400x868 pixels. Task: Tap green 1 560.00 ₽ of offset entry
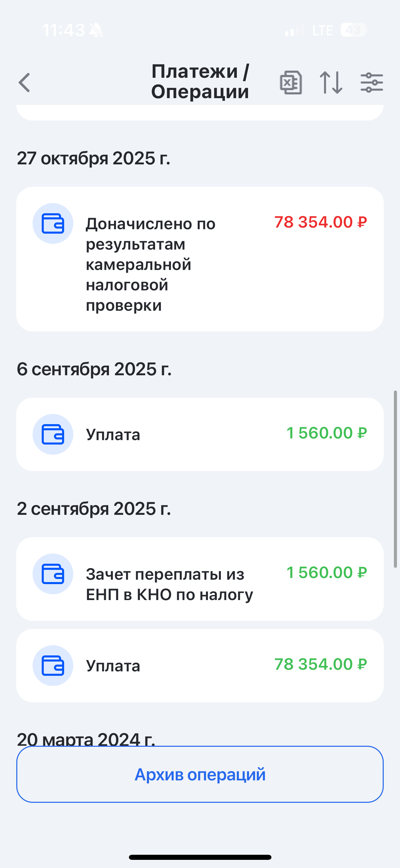point(326,573)
